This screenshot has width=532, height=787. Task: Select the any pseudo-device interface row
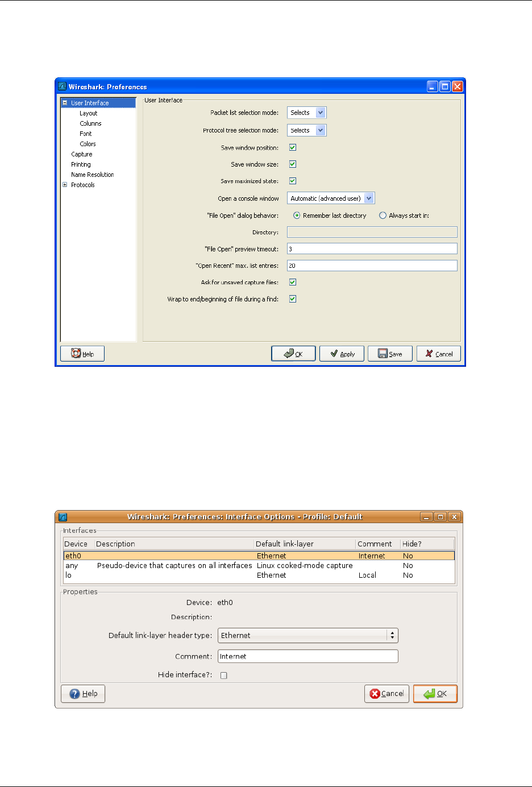pos(259,566)
